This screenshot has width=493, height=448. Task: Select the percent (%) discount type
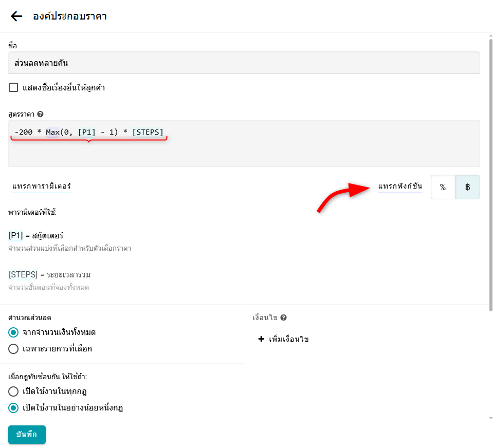pos(443,187)
